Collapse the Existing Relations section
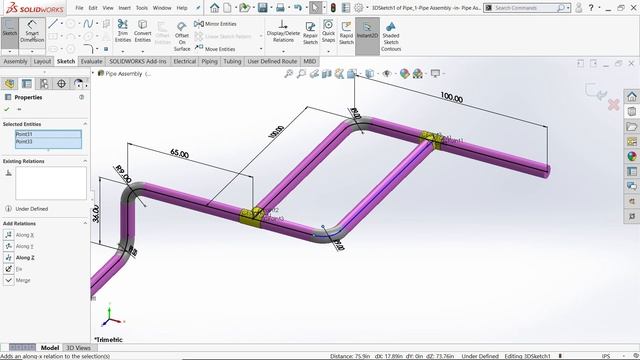This screenshot has width=640, height=360. pyautogui.click(x=85, y=161)
